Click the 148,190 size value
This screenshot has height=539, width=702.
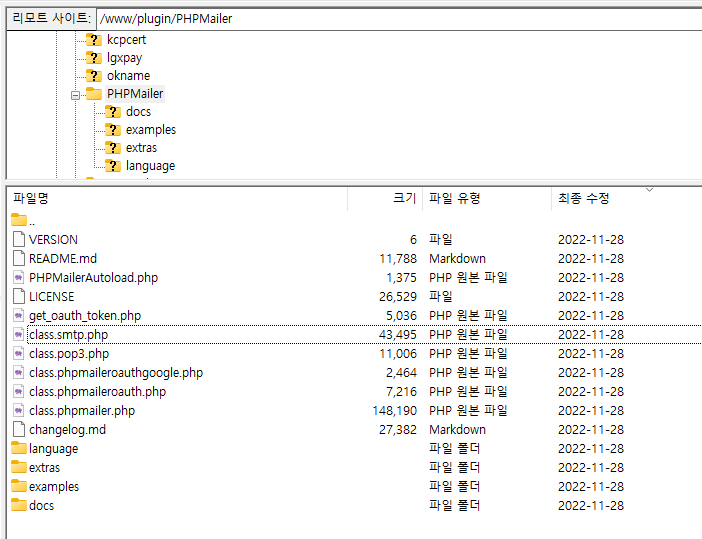click(394, 411)
